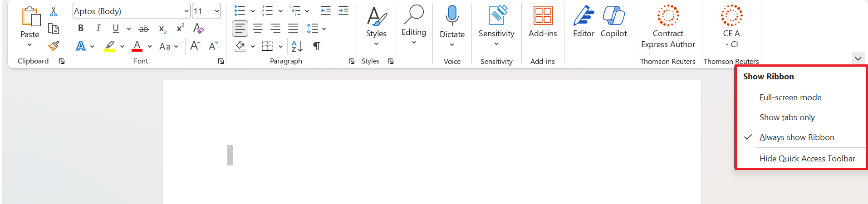Open the font name combo box
This screenshot has height=204, width=868.
tap(131, 11)
